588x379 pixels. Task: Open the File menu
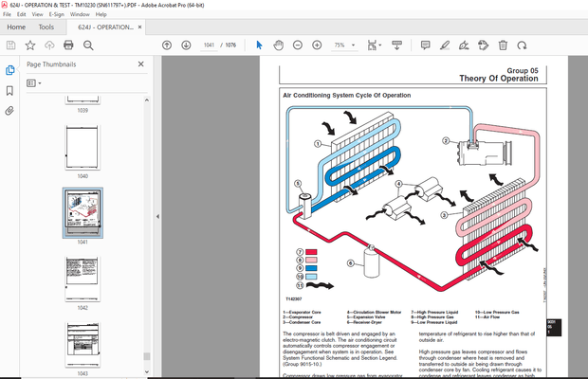coord(8,14)
